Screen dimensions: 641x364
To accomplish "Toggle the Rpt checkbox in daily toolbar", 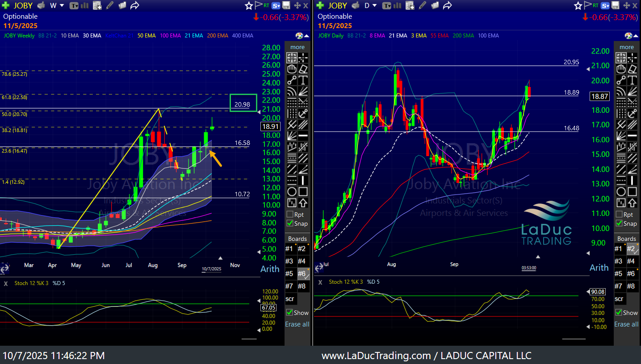I will [619, 215].
